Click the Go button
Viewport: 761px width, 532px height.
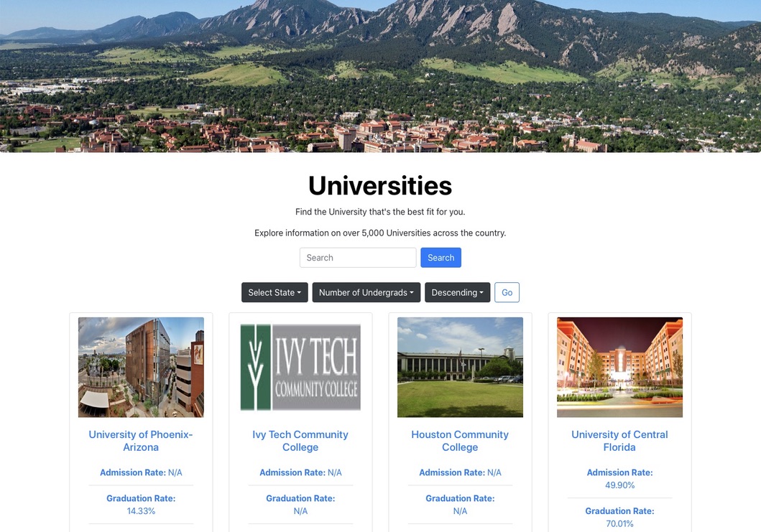coord(507,292)
